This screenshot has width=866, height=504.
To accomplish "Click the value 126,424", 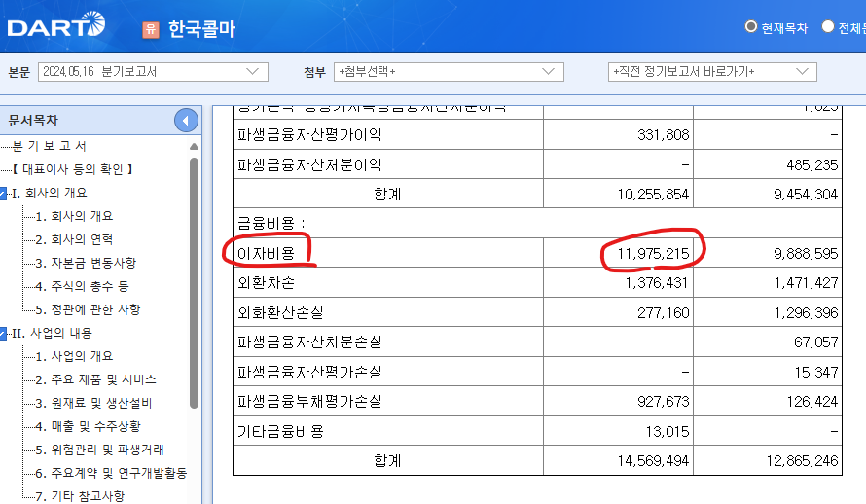I will point(812,401).
